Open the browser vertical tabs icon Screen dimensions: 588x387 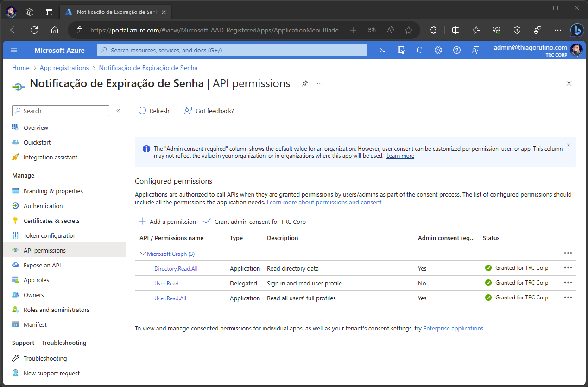coord(49,12)
